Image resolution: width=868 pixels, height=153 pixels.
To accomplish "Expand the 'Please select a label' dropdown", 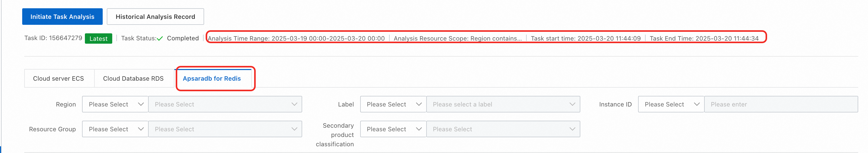I will pyautogui.click(x=503, y=104).
